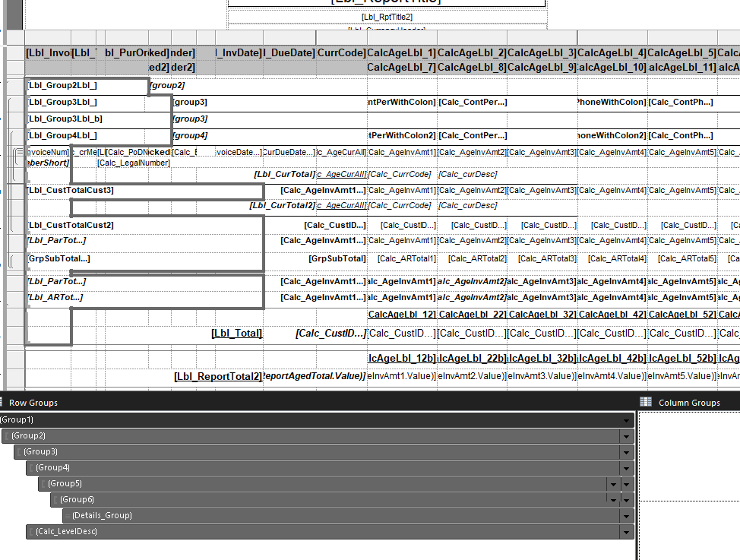Select the lcAgeLbl_12b] cell

[x=402, y=359]
